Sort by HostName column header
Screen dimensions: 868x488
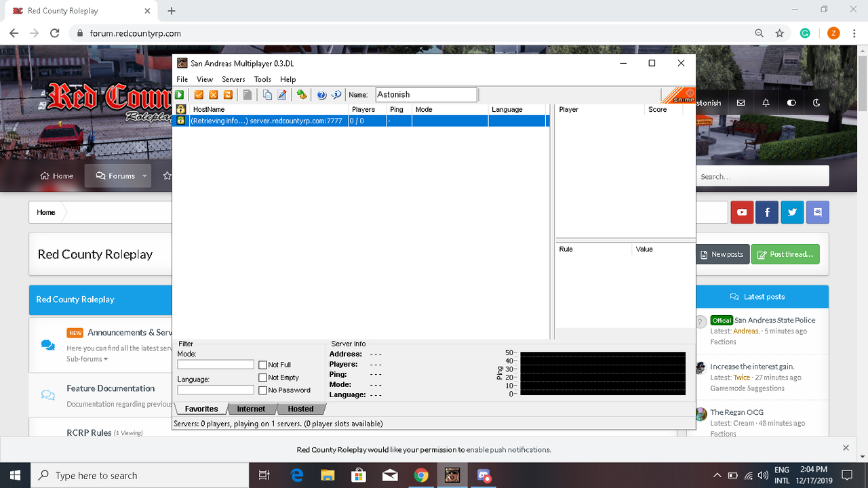click(269, 109)
